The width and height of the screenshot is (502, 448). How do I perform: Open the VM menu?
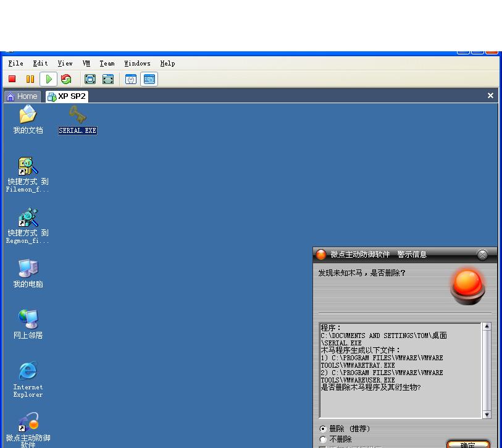(x=86, y=64)
